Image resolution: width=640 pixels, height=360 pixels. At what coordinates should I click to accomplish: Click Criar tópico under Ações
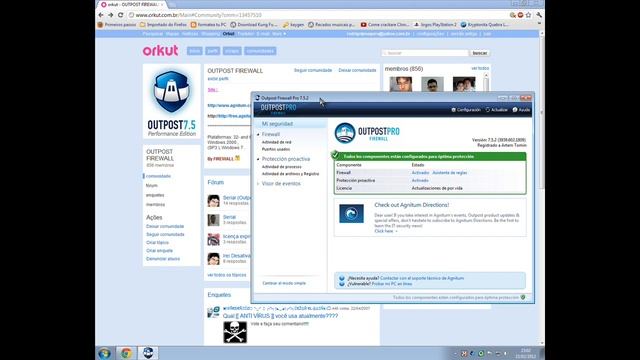click(157, 242)
